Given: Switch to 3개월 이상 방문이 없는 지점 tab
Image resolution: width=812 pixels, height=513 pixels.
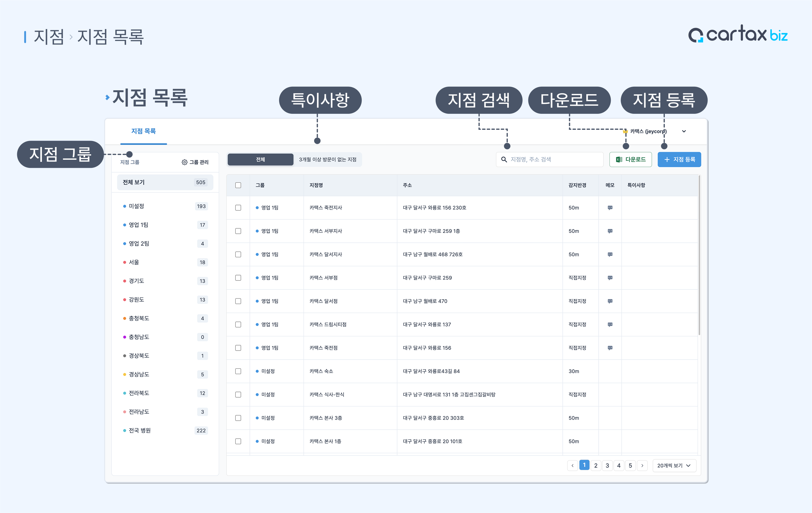Looking at the screenshot, I should pos(327,160).
